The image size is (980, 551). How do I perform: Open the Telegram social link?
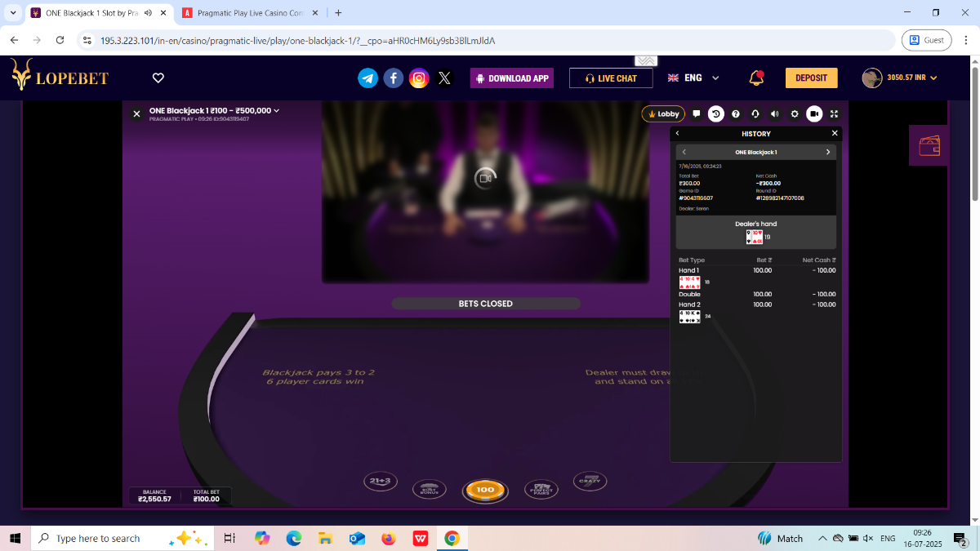[x=368, y=78]
